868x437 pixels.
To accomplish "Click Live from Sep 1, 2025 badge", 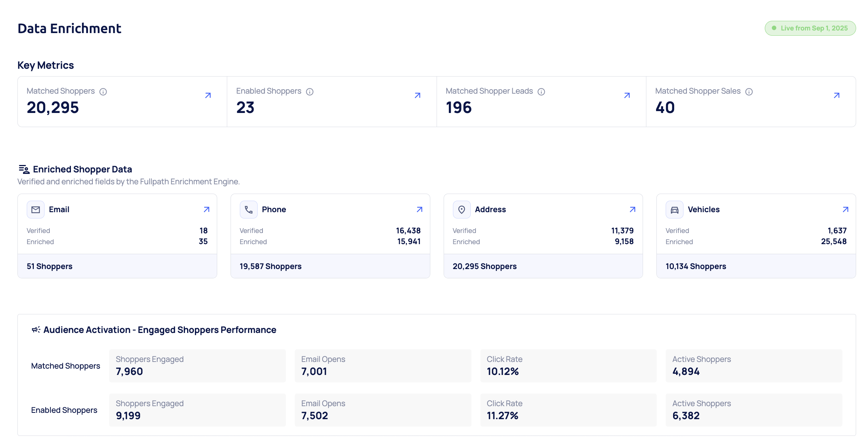I will point(810,28).
